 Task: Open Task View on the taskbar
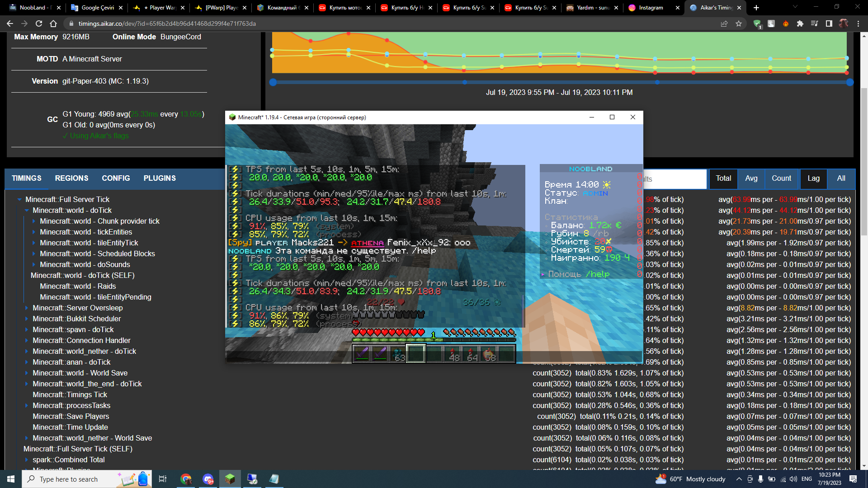[163, 479]
